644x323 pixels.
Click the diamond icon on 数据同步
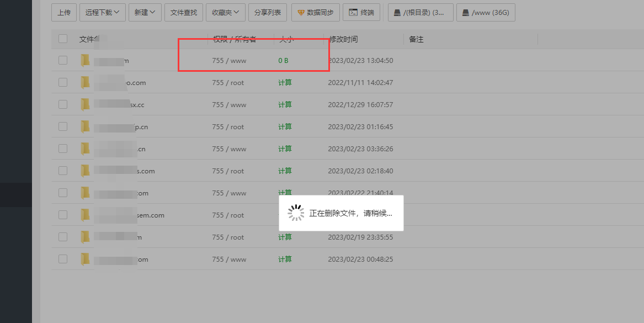[301, 13]
